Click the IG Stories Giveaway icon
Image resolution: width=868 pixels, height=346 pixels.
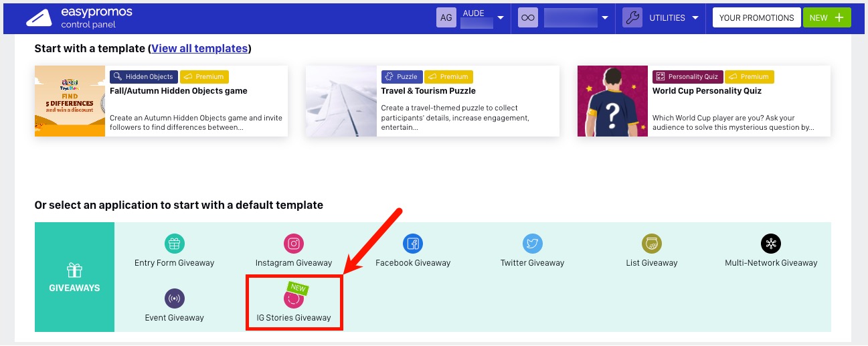294,298
